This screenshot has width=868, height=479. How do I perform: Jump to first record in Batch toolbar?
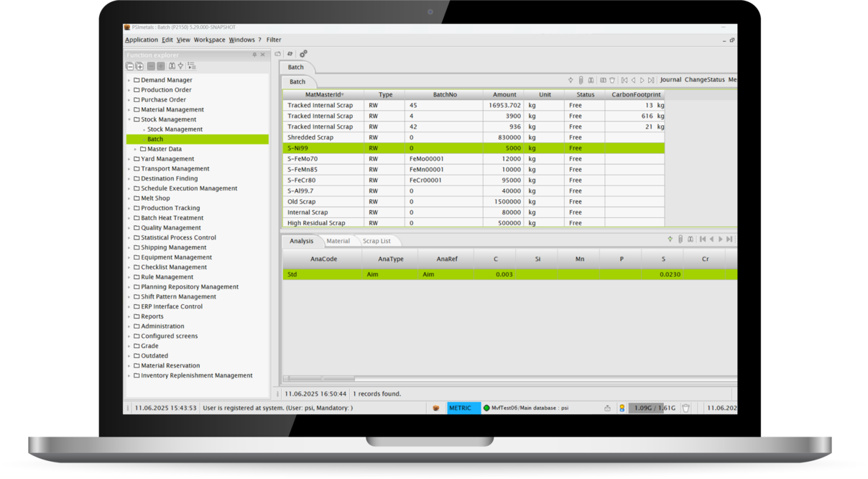[624, 81]
